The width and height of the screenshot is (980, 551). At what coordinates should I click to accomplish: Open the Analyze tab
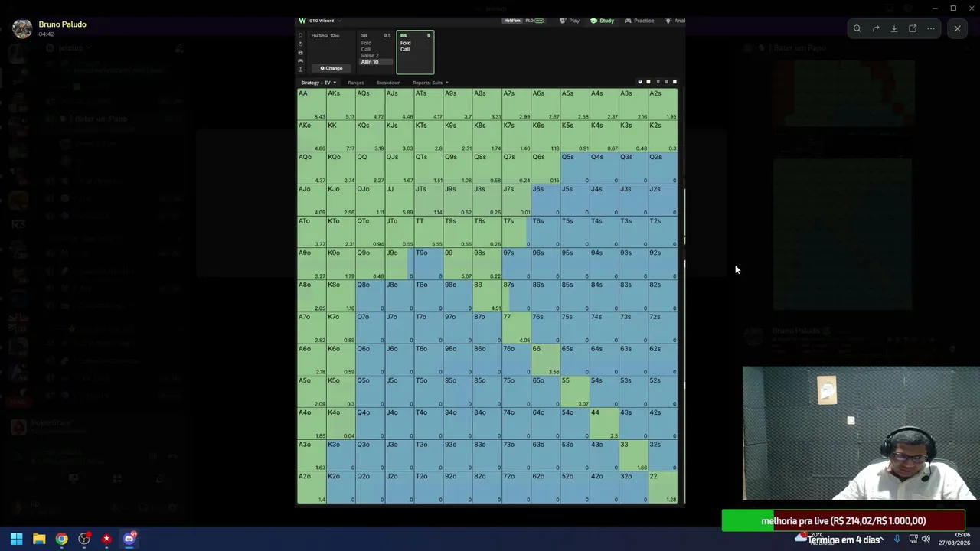[675, 21]
